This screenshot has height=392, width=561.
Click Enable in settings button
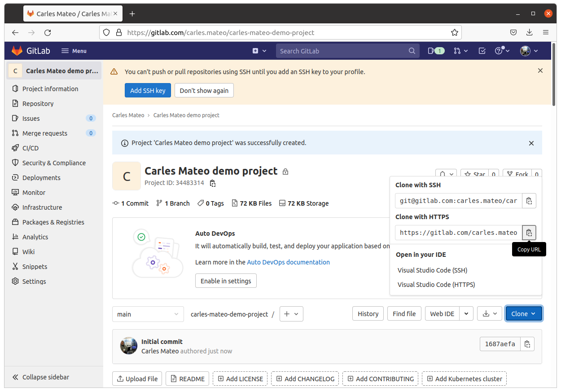coord(226,281)
